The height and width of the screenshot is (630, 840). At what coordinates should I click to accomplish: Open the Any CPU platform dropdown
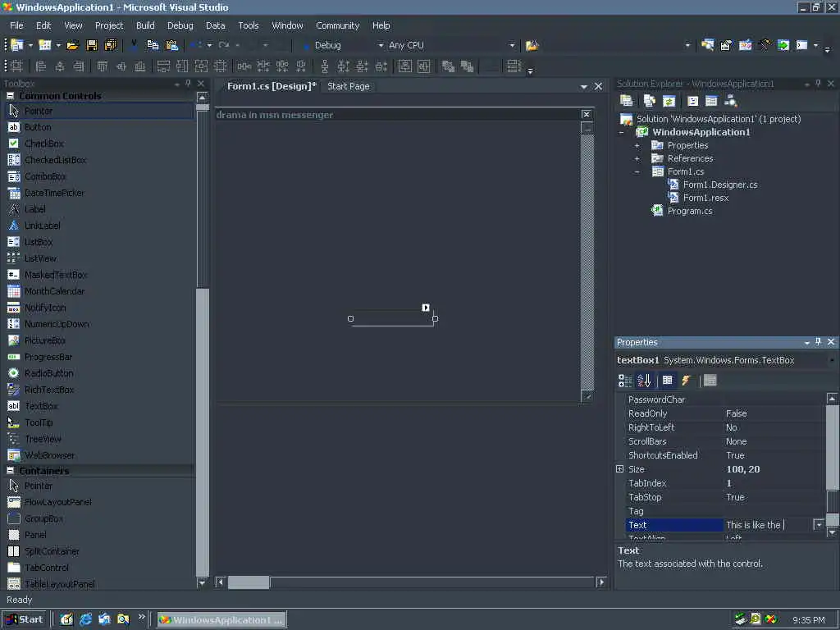tap(512, 46)
